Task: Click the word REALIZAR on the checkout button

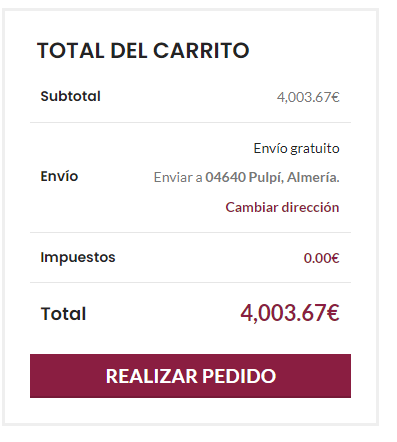Action: point(152,376)
